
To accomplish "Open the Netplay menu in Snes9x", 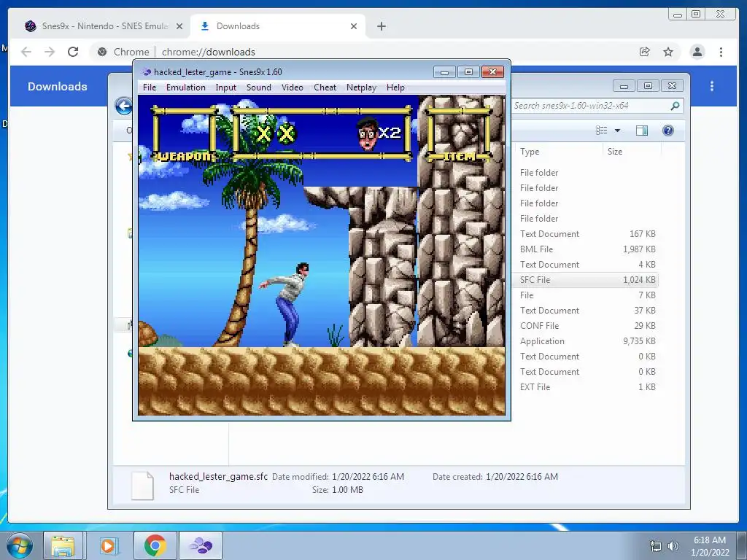I will pos(361,87).
